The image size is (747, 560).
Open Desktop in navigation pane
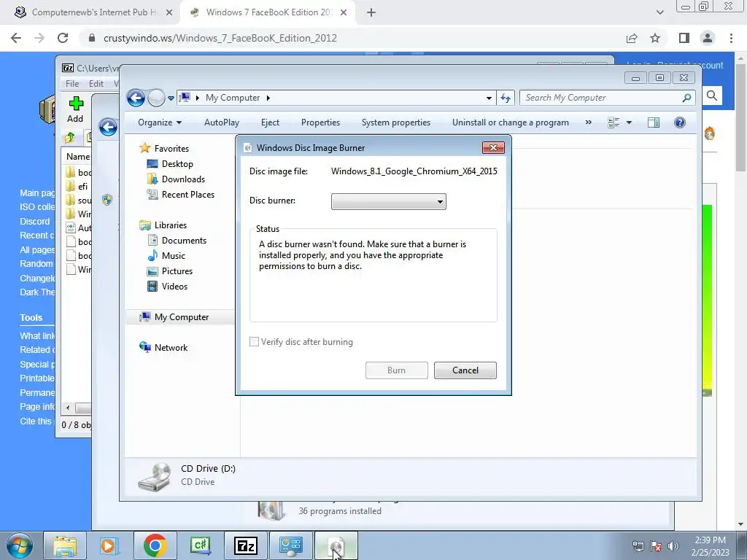(x=177, y=164)
